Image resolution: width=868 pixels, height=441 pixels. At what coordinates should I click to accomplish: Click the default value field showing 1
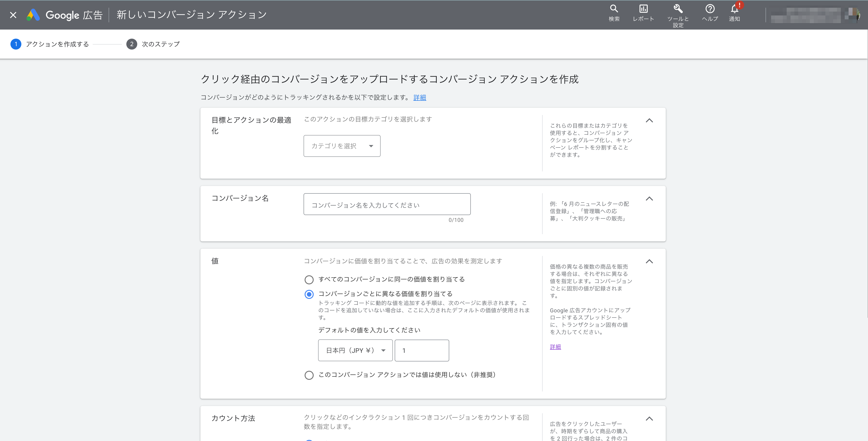coord(422,350)
